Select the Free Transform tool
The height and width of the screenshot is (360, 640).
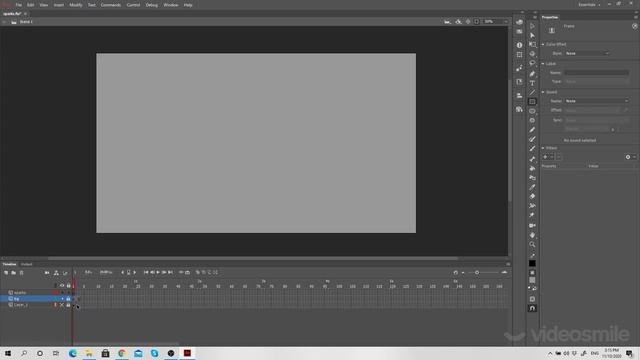[x=532, y=44]
